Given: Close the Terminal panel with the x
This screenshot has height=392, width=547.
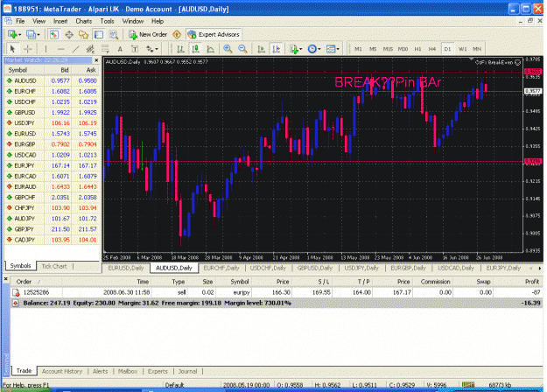Looking at the screenshot, I should click(6, 279).
